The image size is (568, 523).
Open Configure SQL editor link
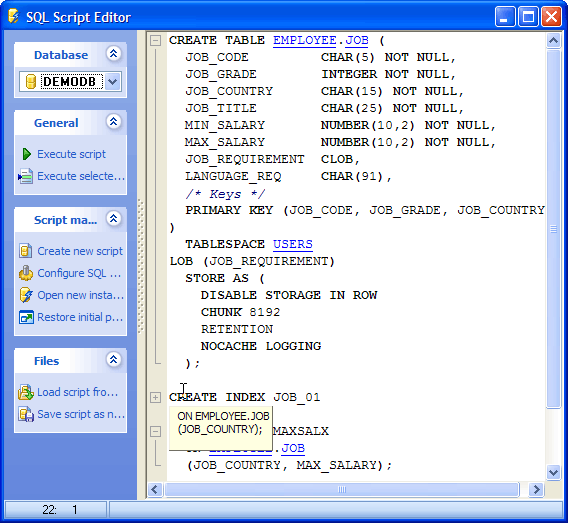(79, 273)
